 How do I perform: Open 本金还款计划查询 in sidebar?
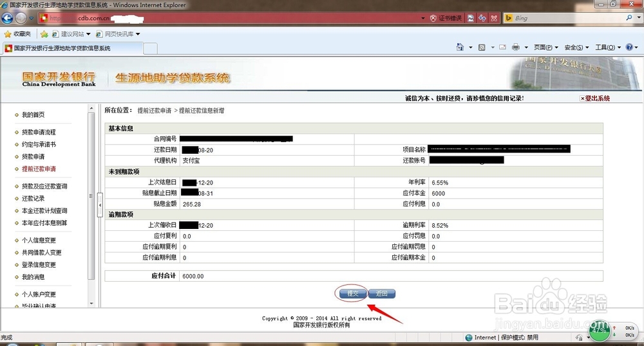pos(44,211)
